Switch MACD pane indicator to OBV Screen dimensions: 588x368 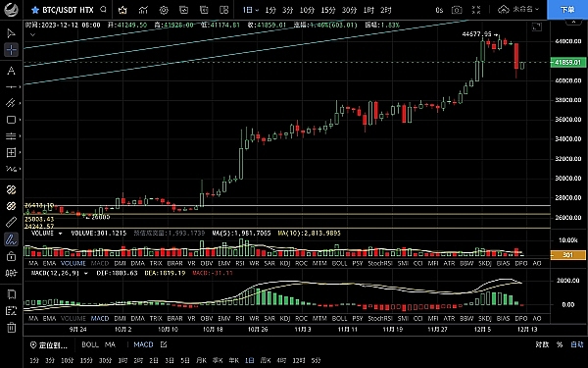click(x=207, y=318)
